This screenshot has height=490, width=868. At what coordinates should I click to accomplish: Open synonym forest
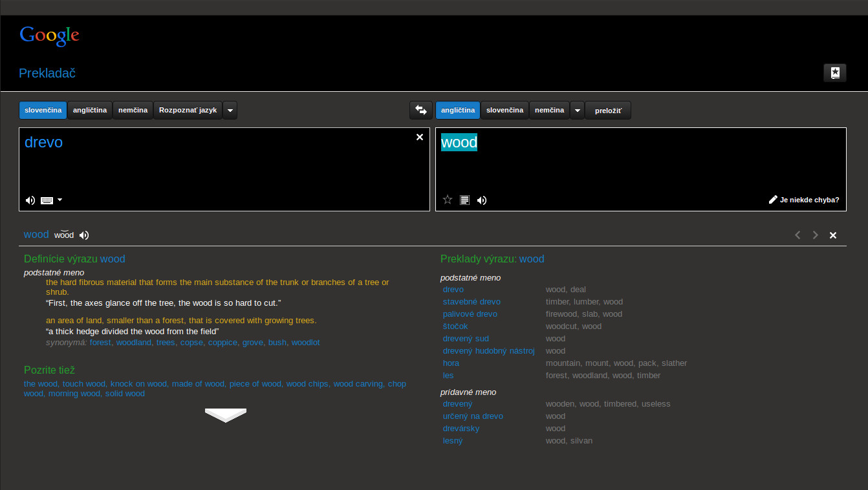click(100, 343)
